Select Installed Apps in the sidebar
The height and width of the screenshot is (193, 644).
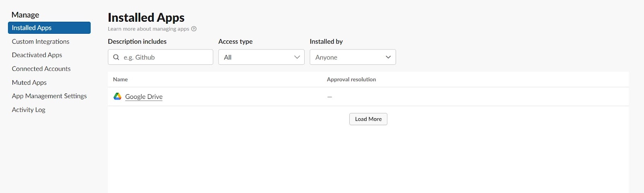(49, 28)
